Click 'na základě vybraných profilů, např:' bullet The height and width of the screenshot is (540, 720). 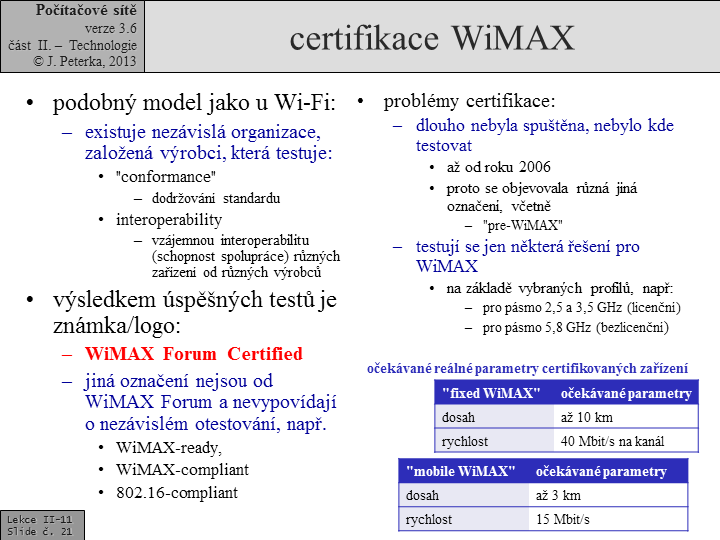(x=560, y=288)
